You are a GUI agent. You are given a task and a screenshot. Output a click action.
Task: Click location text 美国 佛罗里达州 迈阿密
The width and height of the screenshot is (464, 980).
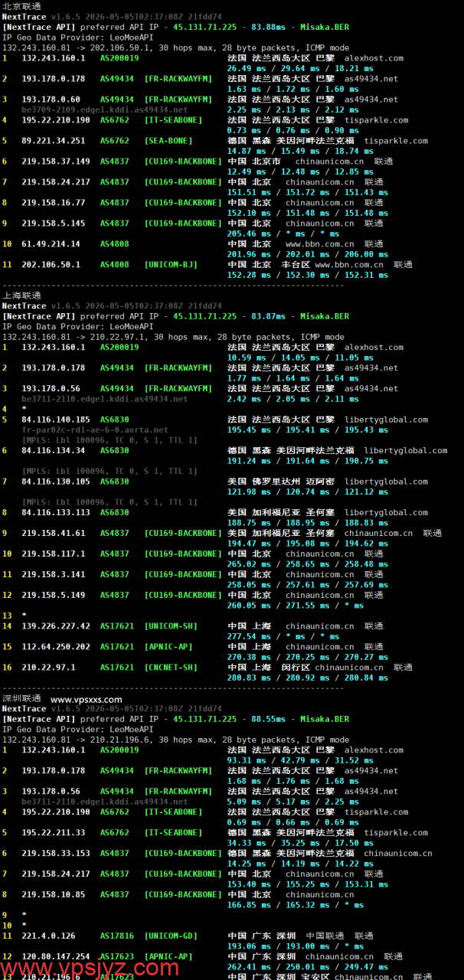click(x=281, y=482)
